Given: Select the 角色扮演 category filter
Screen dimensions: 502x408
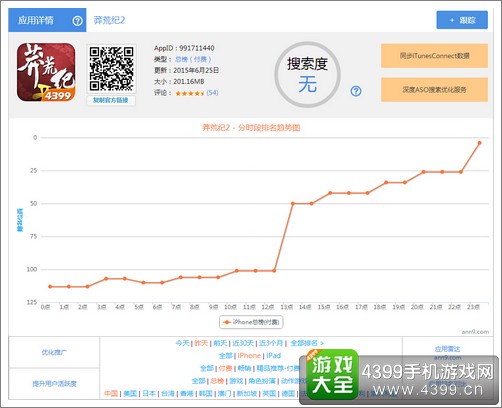Looking at the screenshot, I should tap(262, 381).
